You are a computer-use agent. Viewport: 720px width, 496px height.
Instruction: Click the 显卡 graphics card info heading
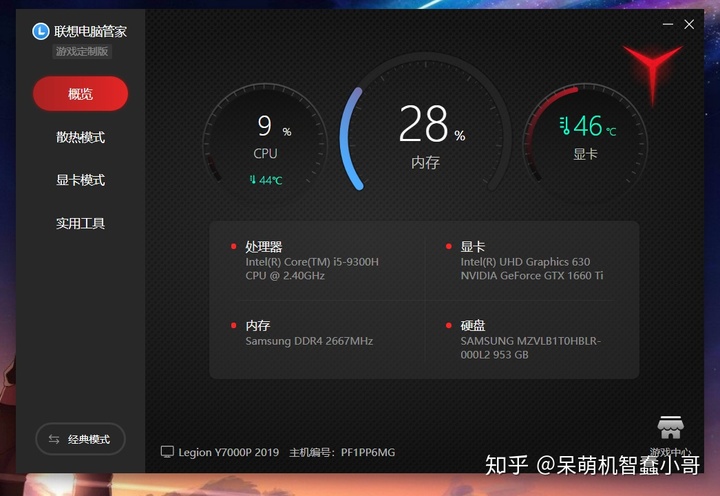472,247
